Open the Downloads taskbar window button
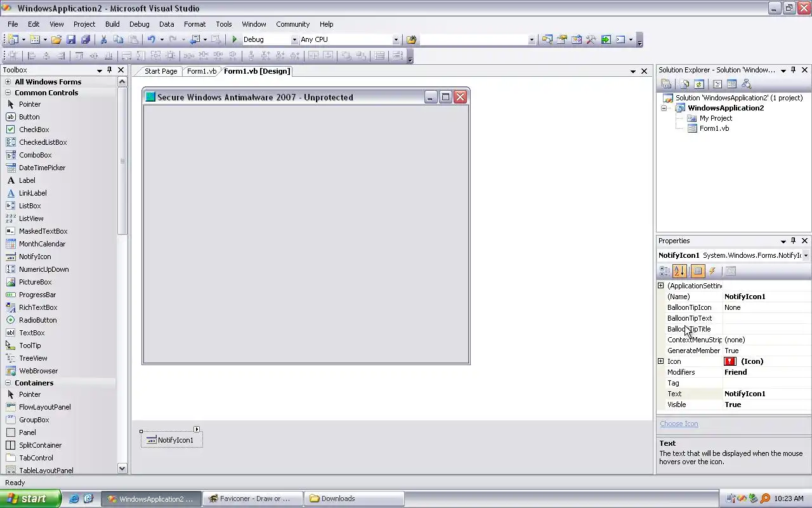The width and height of the screenshot is (812, 508). (353, 498)
